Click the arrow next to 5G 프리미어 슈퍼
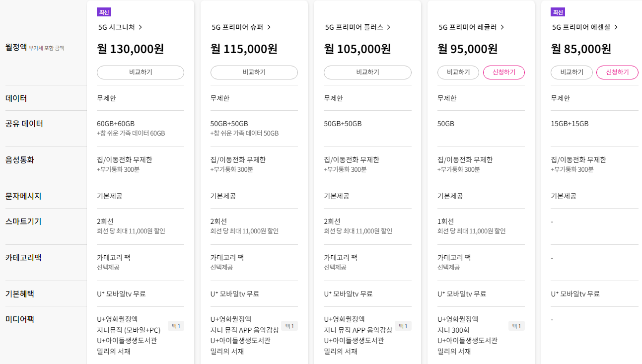 [269, 27]
